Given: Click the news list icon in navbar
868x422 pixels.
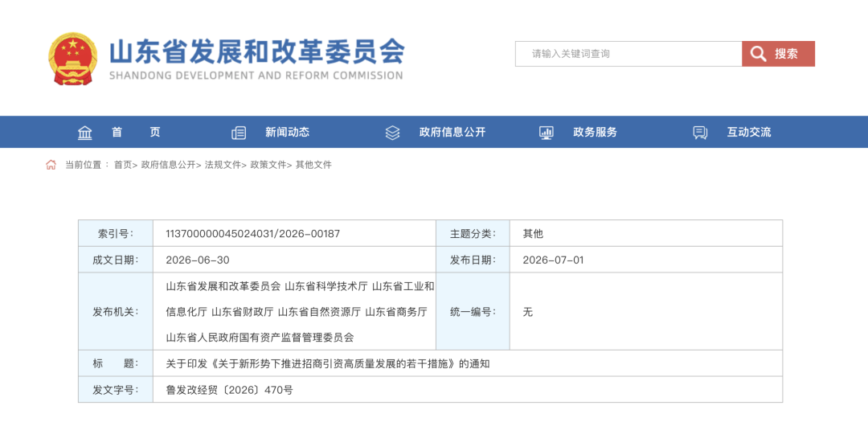Looking at the screenshot, I should 239,133.
